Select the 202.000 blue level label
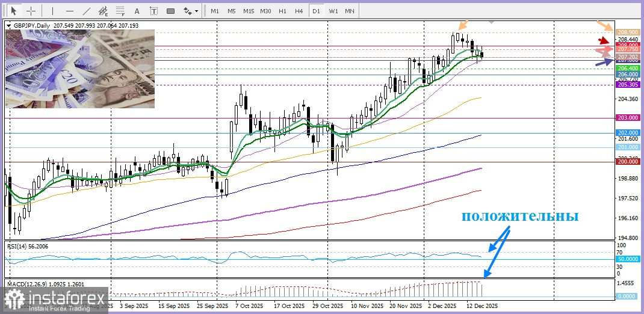Image resolution: width=644 pixels, height=314 pixels. (627, 132)
